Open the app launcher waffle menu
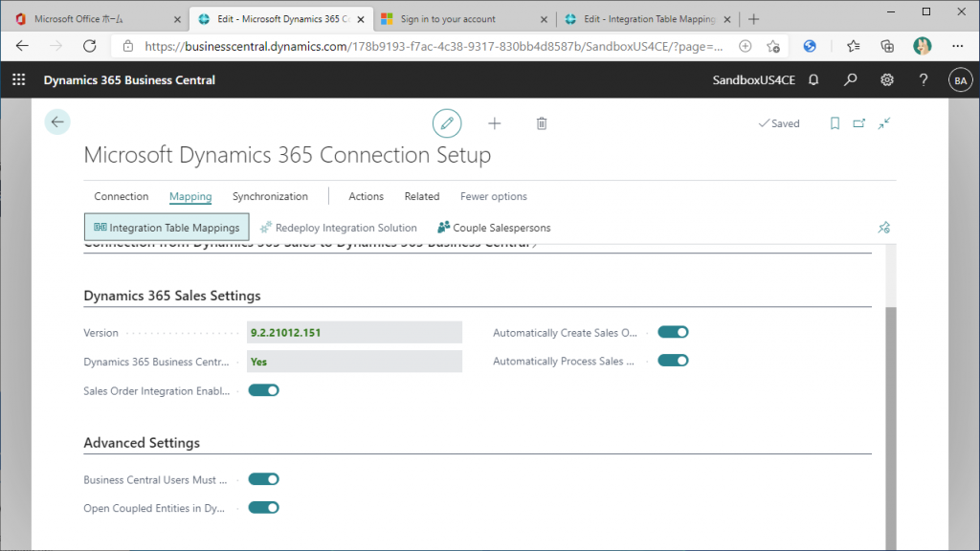 [19, 80]
